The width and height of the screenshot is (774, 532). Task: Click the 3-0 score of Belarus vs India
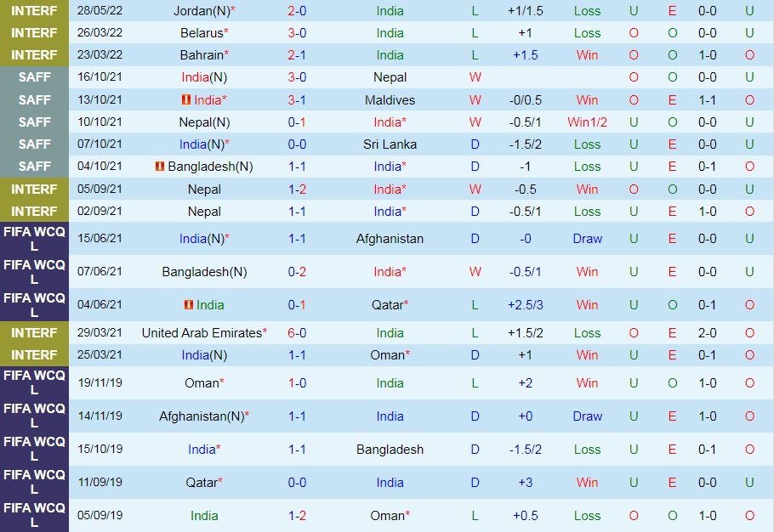297,33
